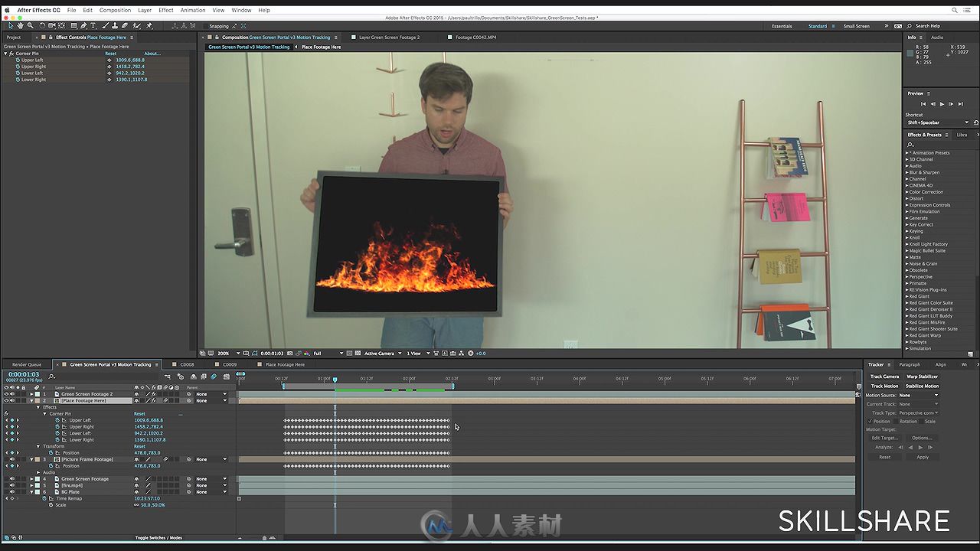Select the Brush tool

(105, 26)
